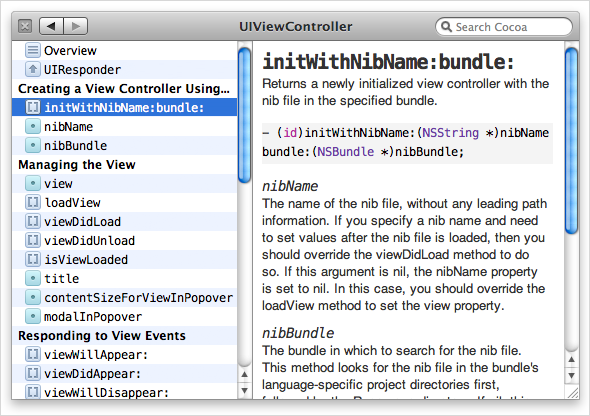Image resolution: width=590 pixels, height=416 pixels.
Task: Select loadView in the sidebar
Action: pyautogui.click(x=125, y=202)
